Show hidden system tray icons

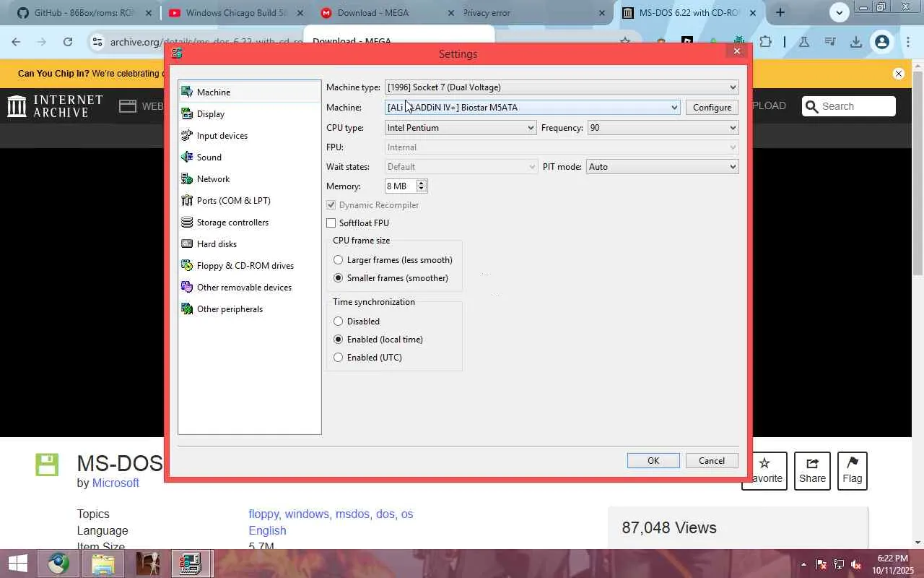click(803, 564)
